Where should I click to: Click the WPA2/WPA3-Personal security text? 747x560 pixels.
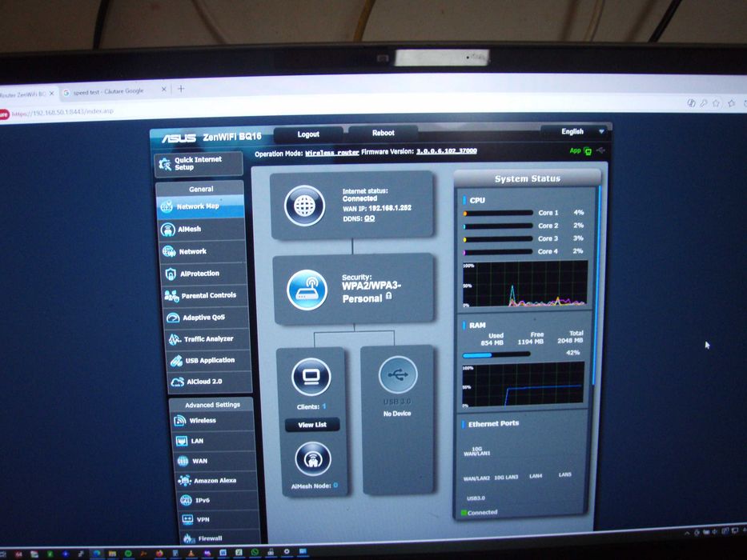point(371,292)
